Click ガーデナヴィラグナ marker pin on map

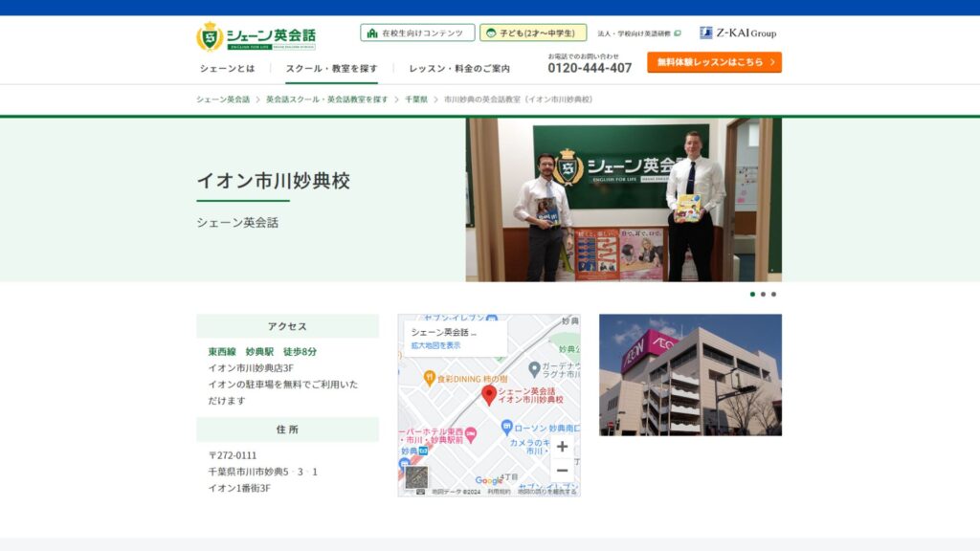pos(534,369)
